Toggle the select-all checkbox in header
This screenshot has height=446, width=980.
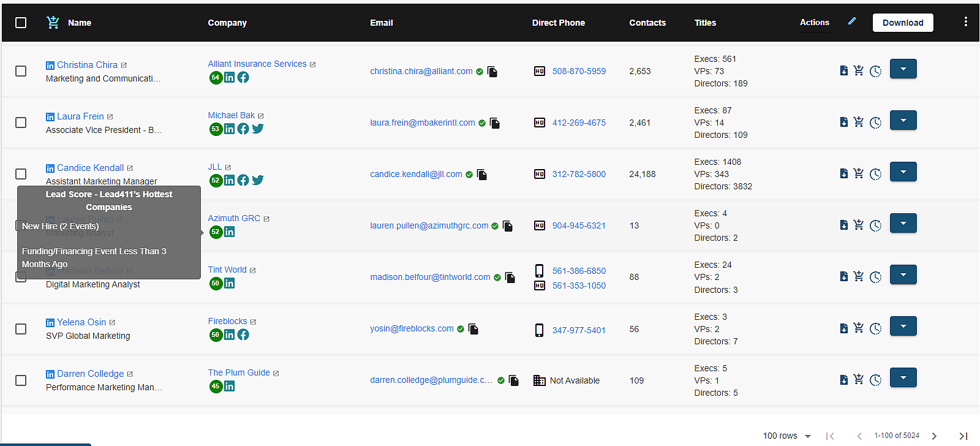(x=21, y=23)
